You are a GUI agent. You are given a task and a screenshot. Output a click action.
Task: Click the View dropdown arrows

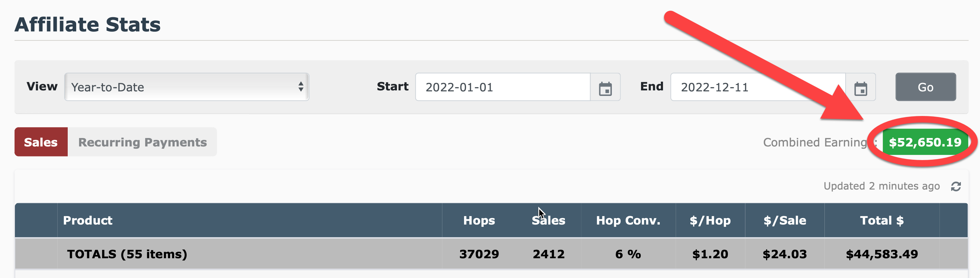[300, 87]
